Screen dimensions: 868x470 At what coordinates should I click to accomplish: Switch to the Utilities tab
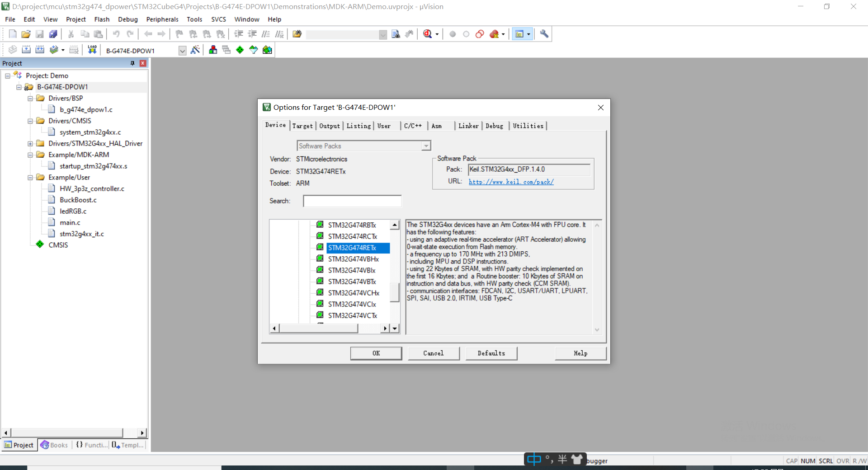click(528, 126)
